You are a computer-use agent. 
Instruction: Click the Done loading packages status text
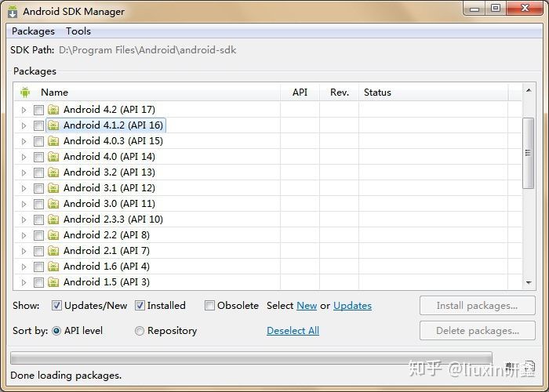[x=66, y=376]
